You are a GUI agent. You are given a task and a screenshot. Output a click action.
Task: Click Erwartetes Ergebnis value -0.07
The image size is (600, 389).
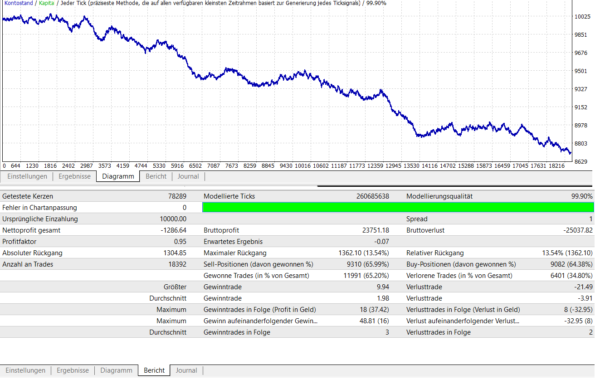tap(382, 241)
